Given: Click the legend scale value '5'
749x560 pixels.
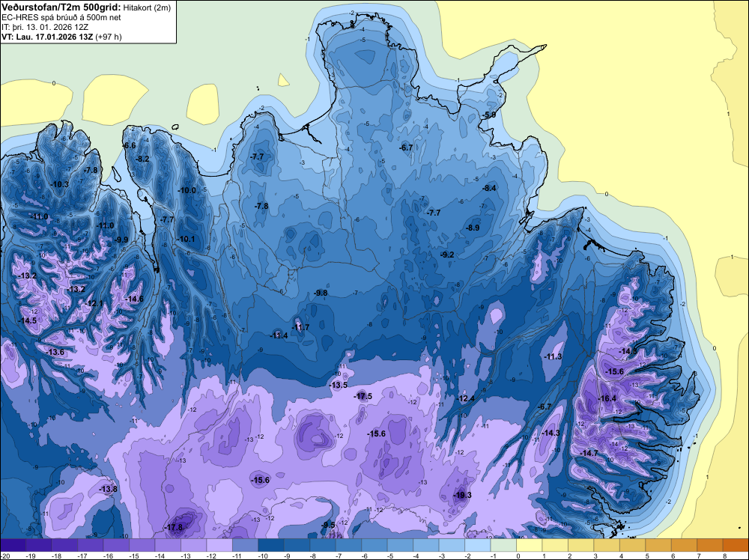Looking at the screenshot, I should 647,556.
